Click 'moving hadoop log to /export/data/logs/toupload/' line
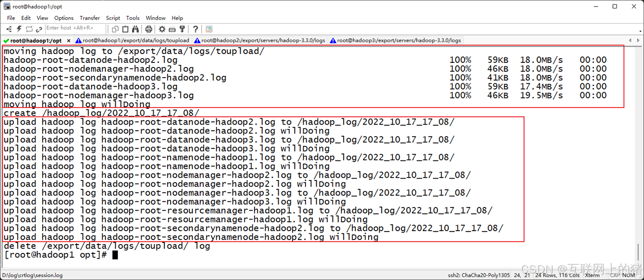The height and width of the screenshot is (280, 644). click(x=134, y=51)
